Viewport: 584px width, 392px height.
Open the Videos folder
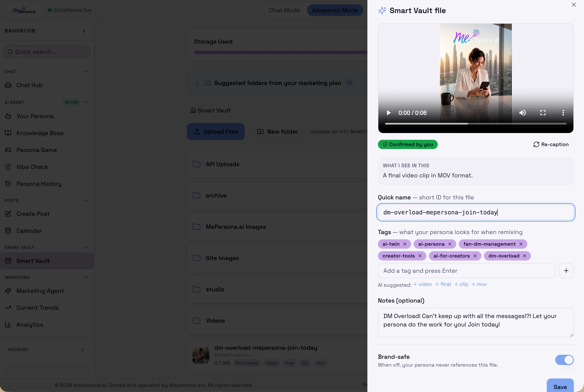pyautogui.click(x=277, y=321)
